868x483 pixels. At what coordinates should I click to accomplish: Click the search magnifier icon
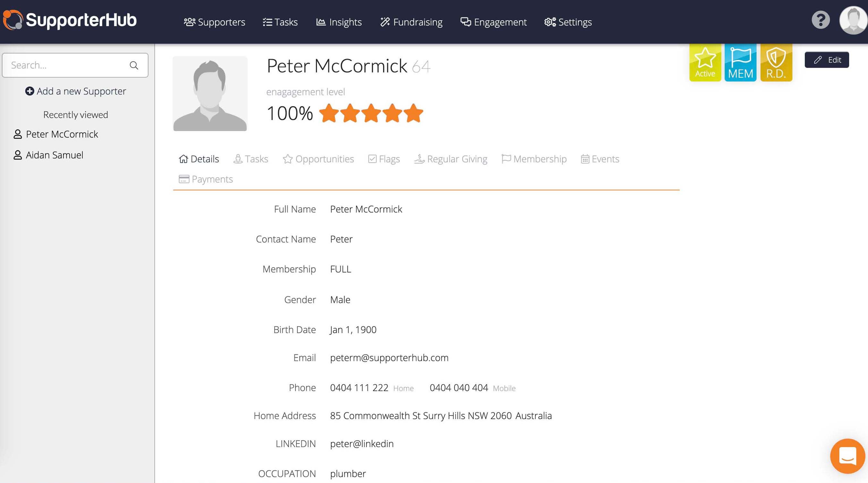(x=134, y=65)
